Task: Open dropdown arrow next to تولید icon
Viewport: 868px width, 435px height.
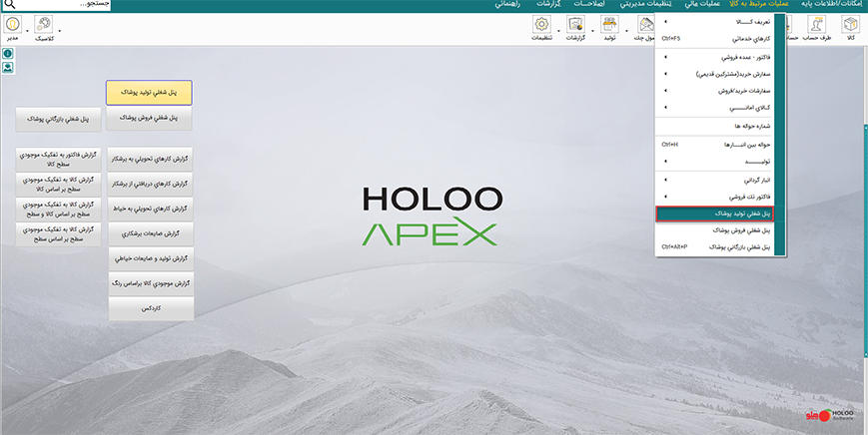Action: coord(626,30)
